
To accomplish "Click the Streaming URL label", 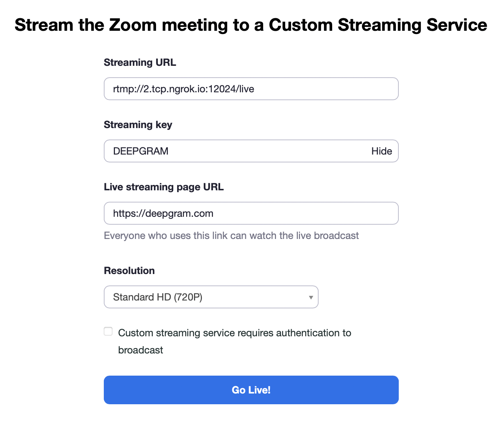I will tap(140, 62).
